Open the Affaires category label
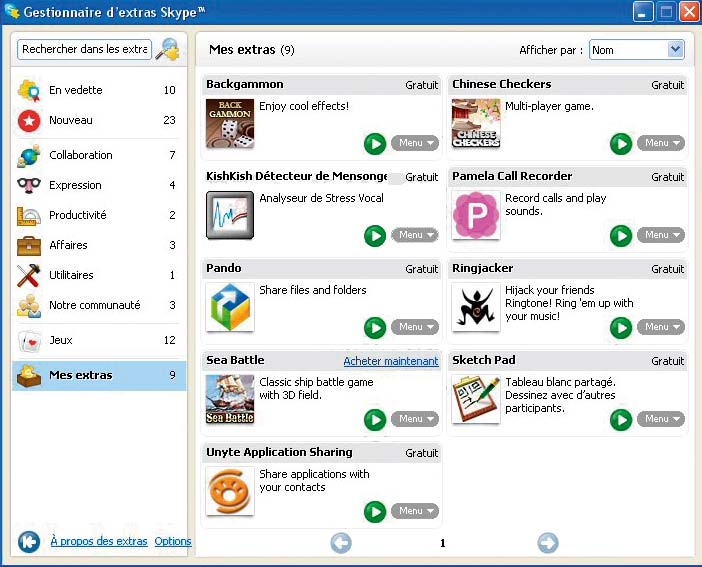 (68, 245)
